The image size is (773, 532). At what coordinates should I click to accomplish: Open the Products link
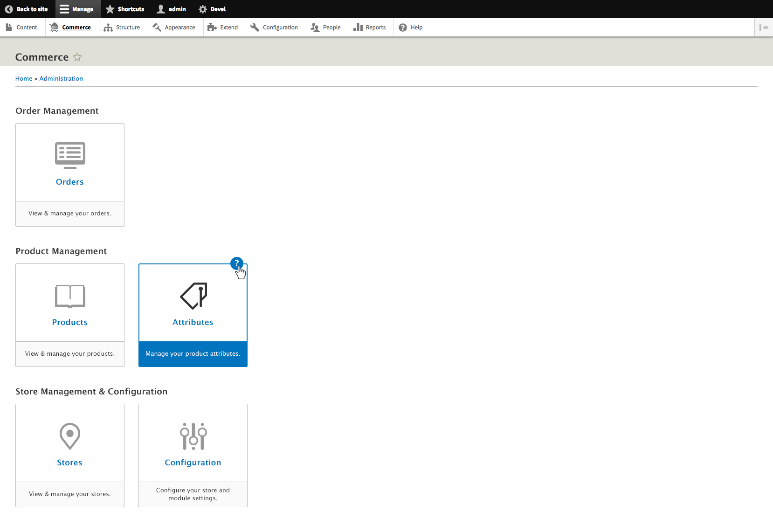(x=70, y=322)
